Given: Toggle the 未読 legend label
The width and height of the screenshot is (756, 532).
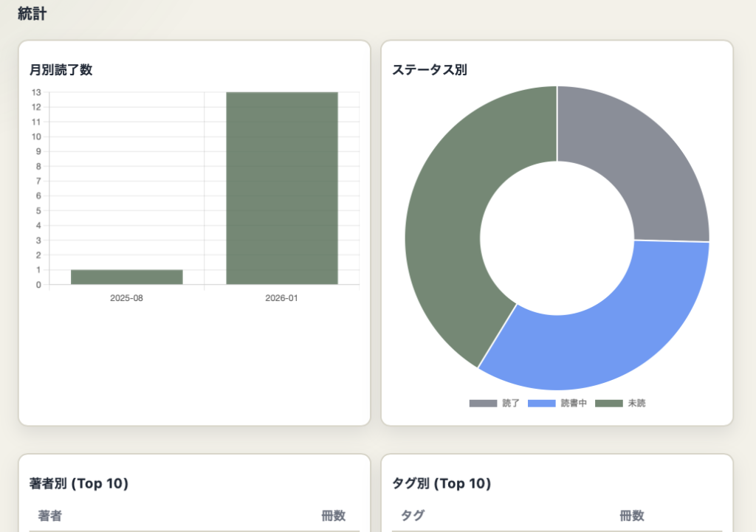Looking at the screenshot, I should coord(636,404).
